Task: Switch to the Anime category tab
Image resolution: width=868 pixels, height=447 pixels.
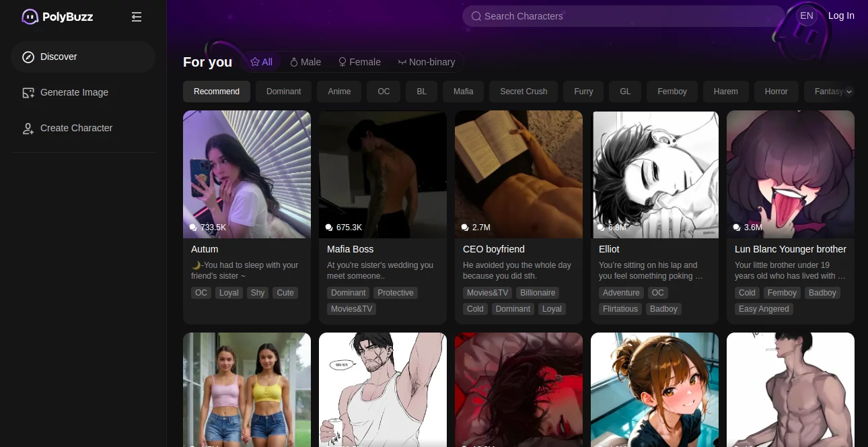Action: tap(339, 92)
